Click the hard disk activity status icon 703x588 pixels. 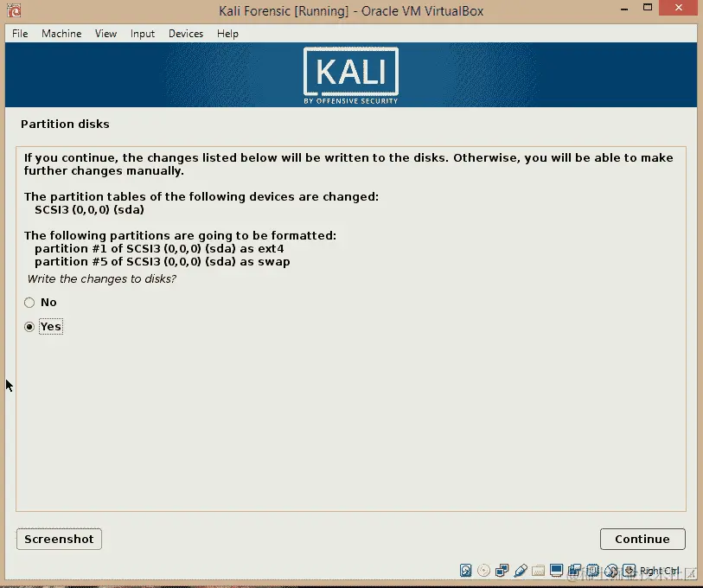coord(466,571)
